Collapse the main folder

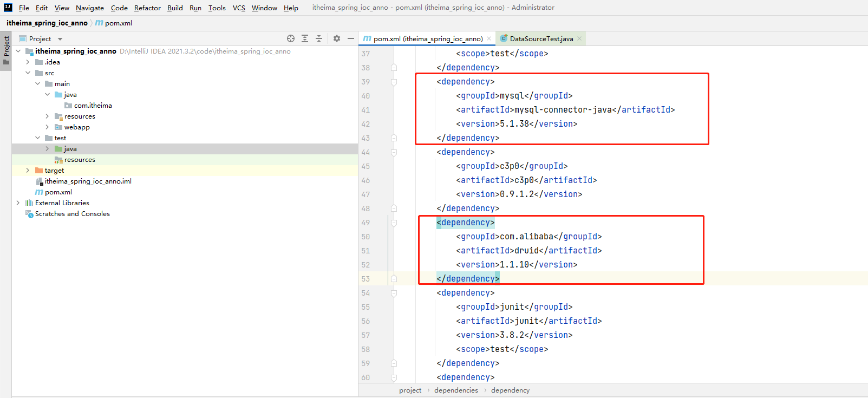(x=38, y=84)
